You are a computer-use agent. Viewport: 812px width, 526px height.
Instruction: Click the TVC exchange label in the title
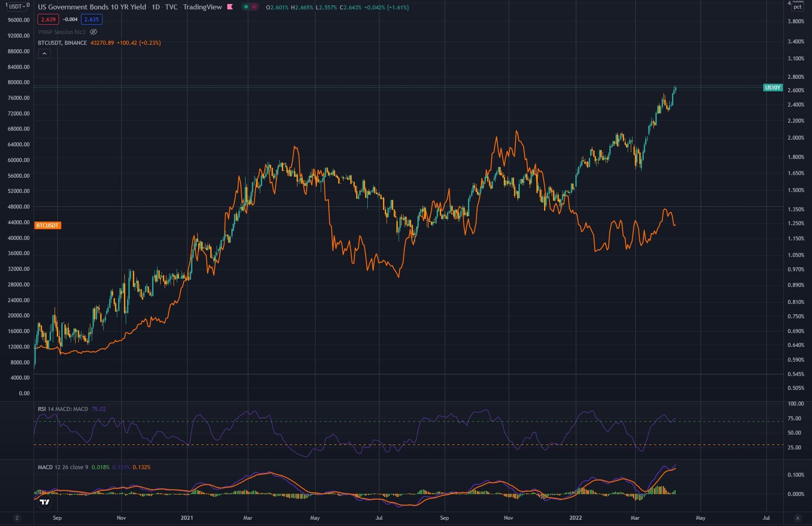pyautogui.click(x=172, y=7)
